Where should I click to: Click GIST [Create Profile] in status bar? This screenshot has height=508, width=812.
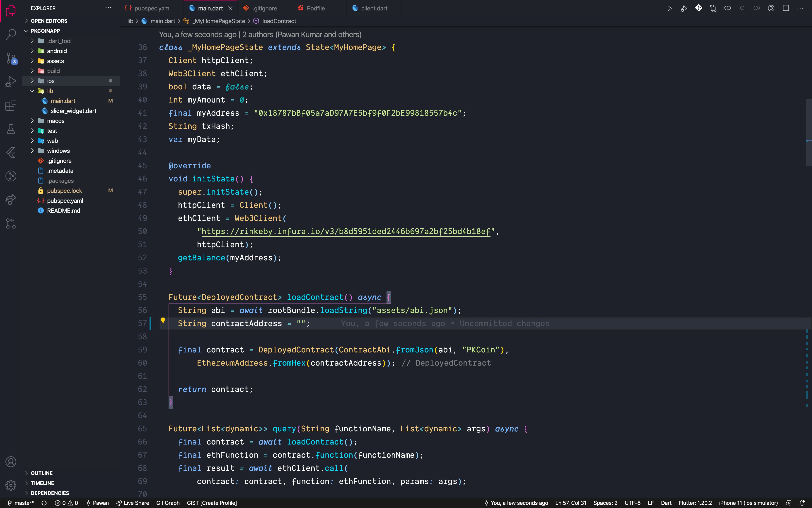(212, 503)
